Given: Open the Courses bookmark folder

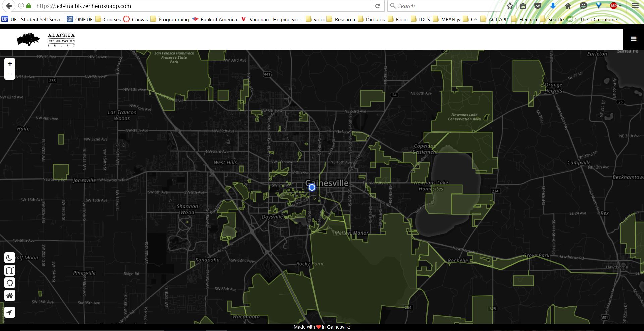Looking at the screenshot, I should [108, 19].
